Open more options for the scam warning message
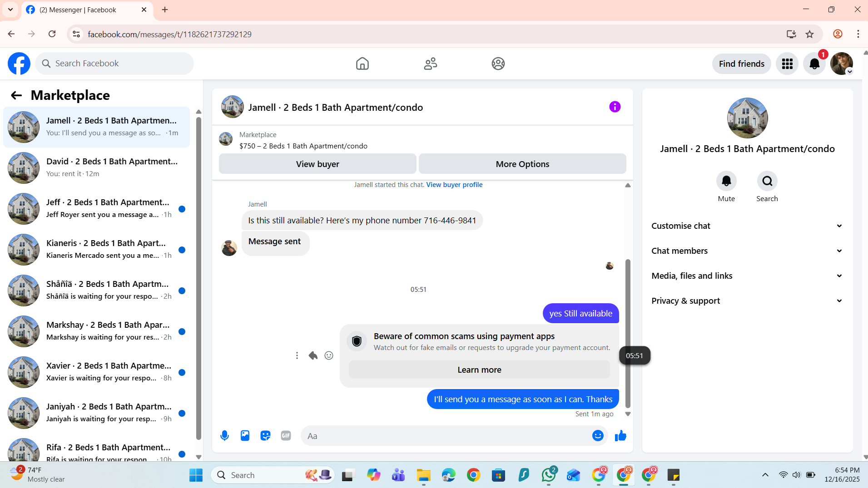868x488 pixels. pyautogui.click(x=297, y=355)
